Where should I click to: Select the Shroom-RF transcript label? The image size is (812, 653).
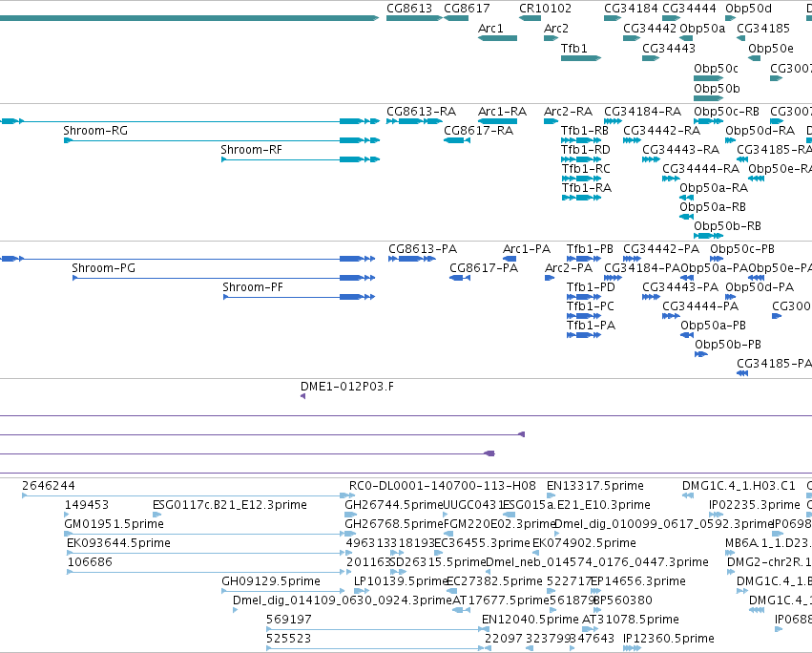[251, 150]
